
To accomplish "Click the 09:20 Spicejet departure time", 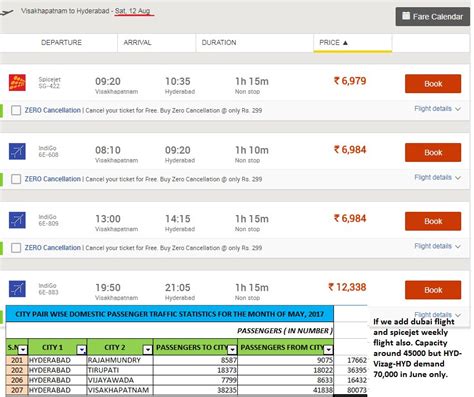I will coord(108,81).
